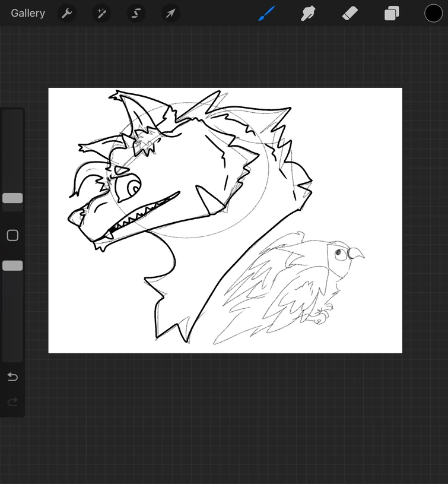448x484 pixels.
Task: Open the Gallery view
Action: (x=28, y=13)
